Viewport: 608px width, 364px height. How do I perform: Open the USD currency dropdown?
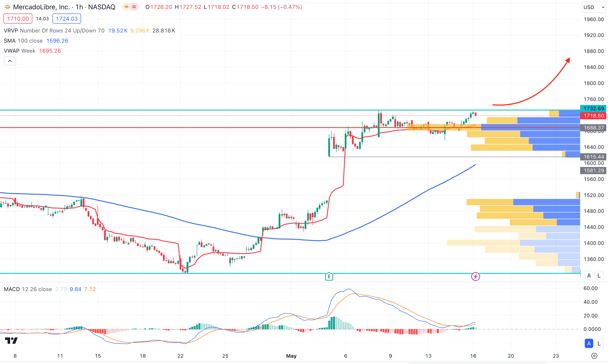coord(594,7)
